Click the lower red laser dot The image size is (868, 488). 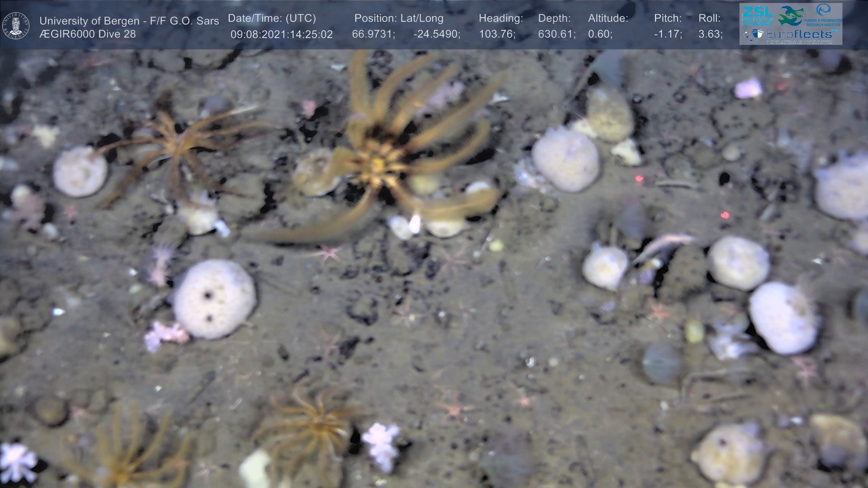[x=725, y=215]
